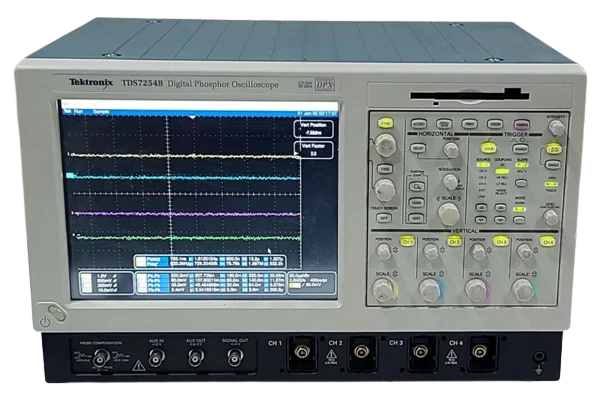Click the blue-ringed CH 2 SCALE knob

[x=430, y=290]
